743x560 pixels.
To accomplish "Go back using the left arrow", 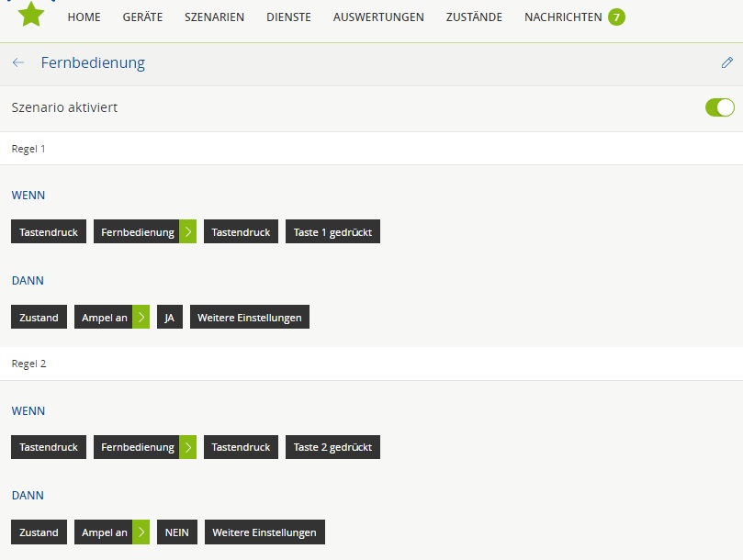I will 18,63.
